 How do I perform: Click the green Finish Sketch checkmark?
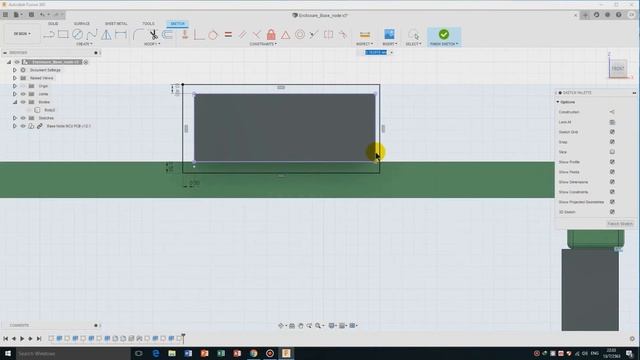pyautogui.click(x=444, y=34)
